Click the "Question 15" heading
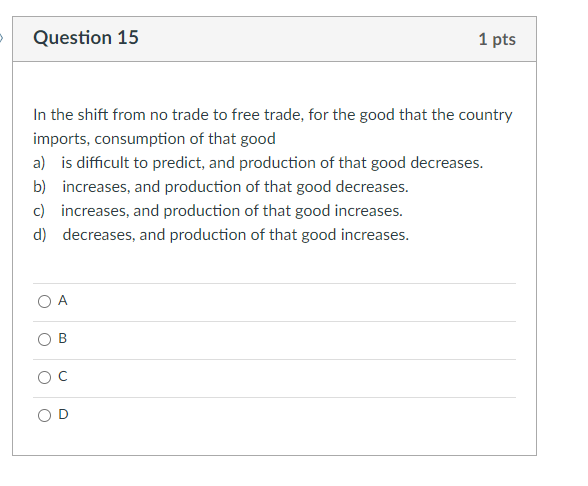Image resolution: width=588 pixels, height=486 pixels. [86, 38]
